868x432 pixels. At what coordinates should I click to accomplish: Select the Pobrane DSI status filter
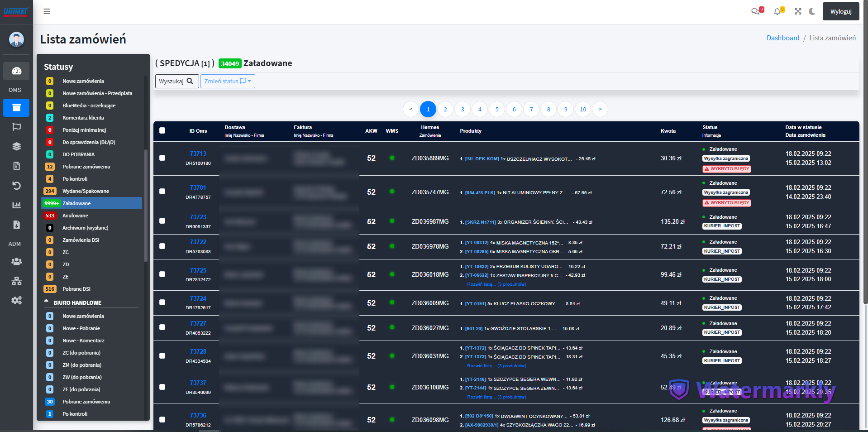(x=91, y=289)
